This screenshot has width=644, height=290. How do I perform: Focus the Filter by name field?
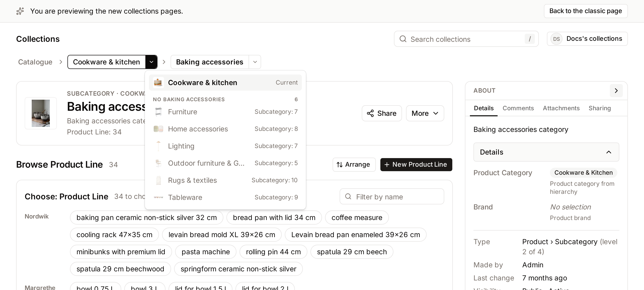[392, 196]
